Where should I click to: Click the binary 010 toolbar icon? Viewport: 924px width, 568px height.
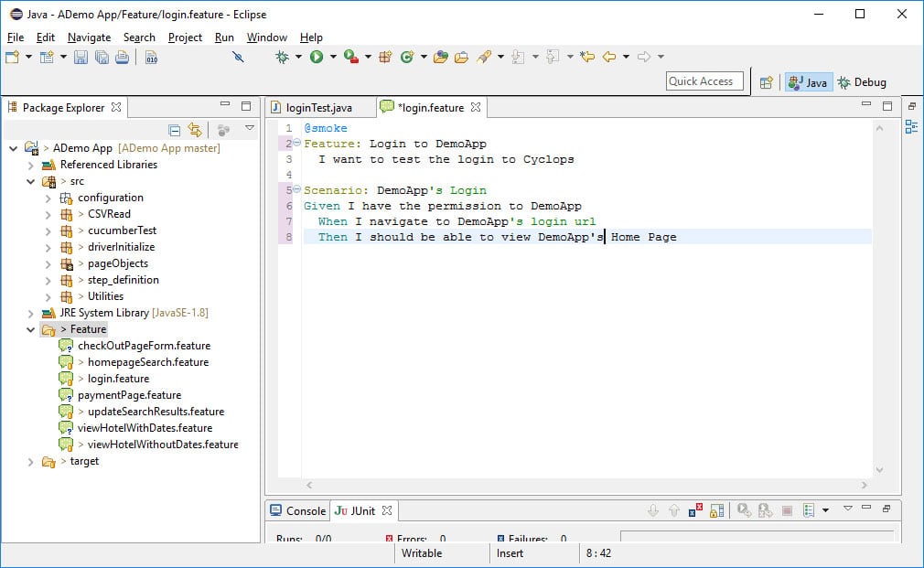tap(152, 57)
